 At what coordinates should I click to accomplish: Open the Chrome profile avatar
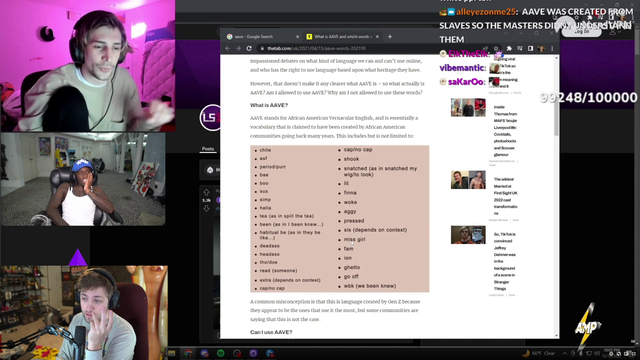541,48
